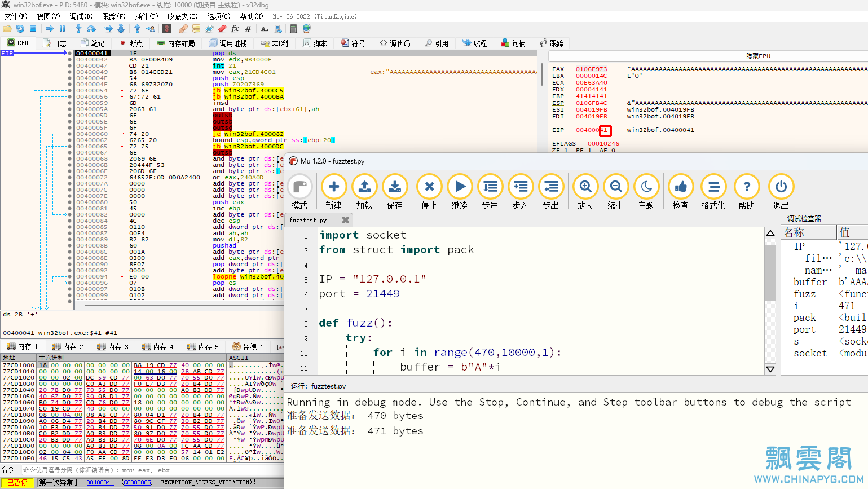Click the 步出 step out button in Mu

coord(551,192)
